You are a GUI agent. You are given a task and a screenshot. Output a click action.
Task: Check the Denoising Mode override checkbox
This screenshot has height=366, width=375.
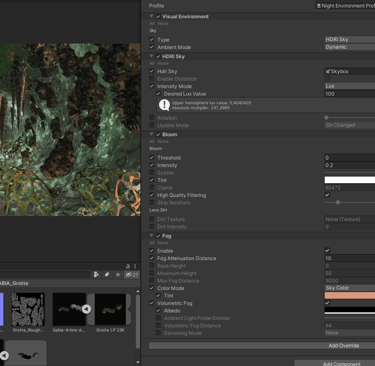pos(158,333)
